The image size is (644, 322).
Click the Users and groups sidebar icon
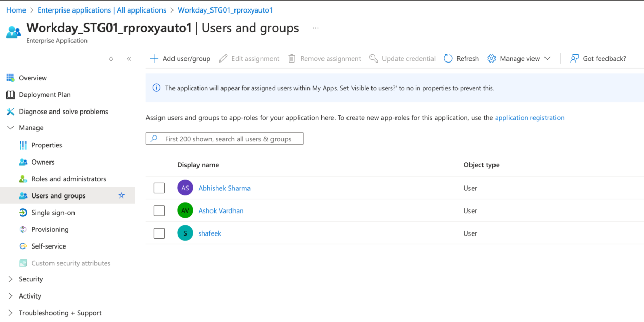(23, 196)
